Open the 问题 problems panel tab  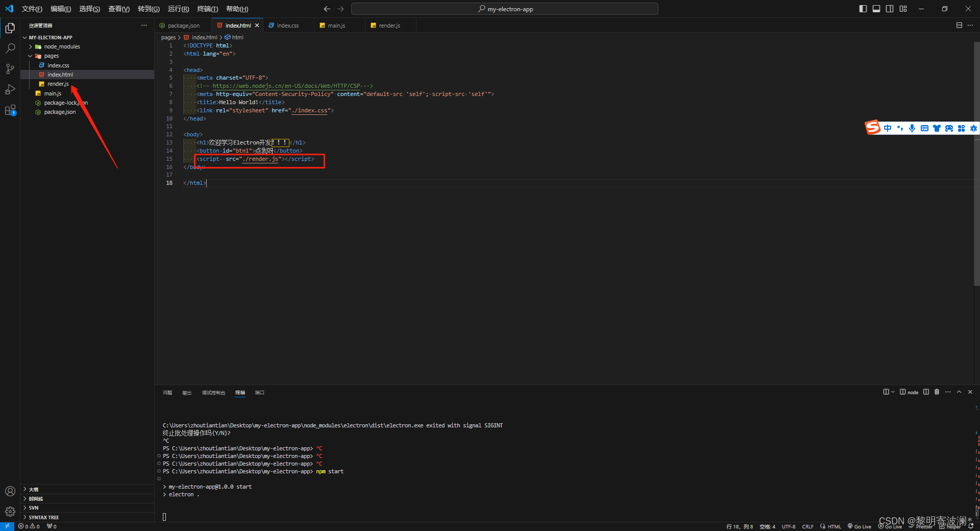click(x=167, y=393)
